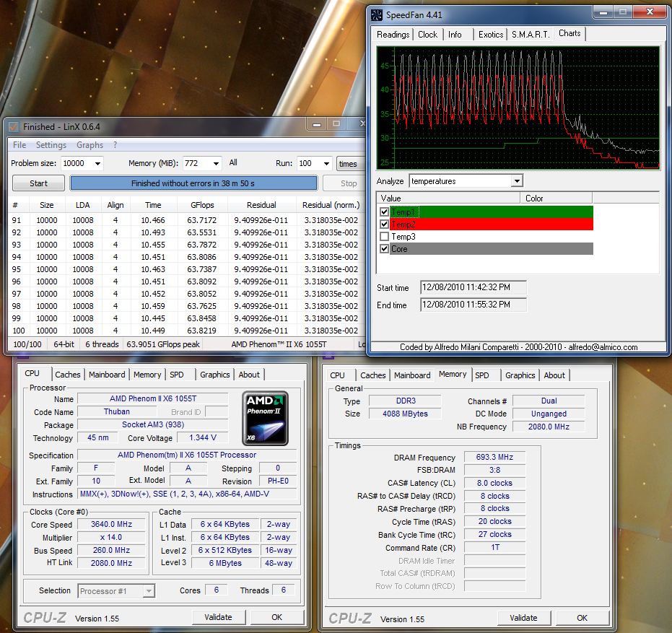Click Validate in the CPU-Z Processor window
This screenshot has width=672, height=633.
click(218, 617)
